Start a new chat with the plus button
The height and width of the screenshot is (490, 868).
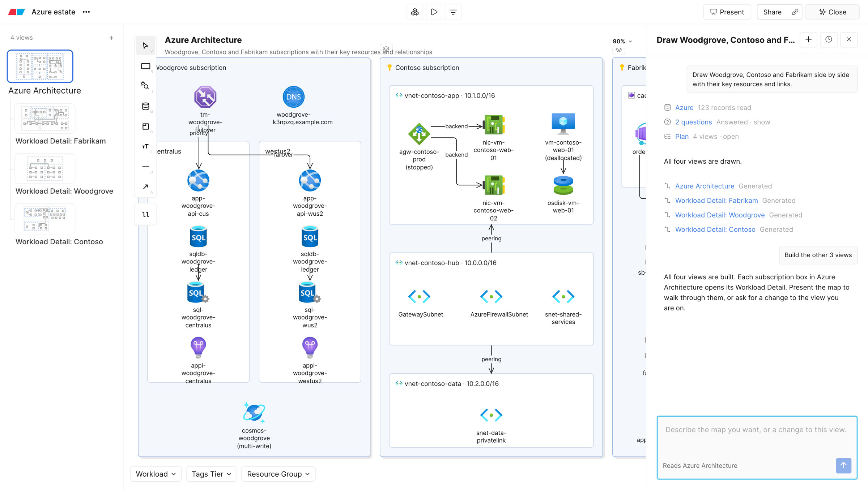click(x=809, y=39)
